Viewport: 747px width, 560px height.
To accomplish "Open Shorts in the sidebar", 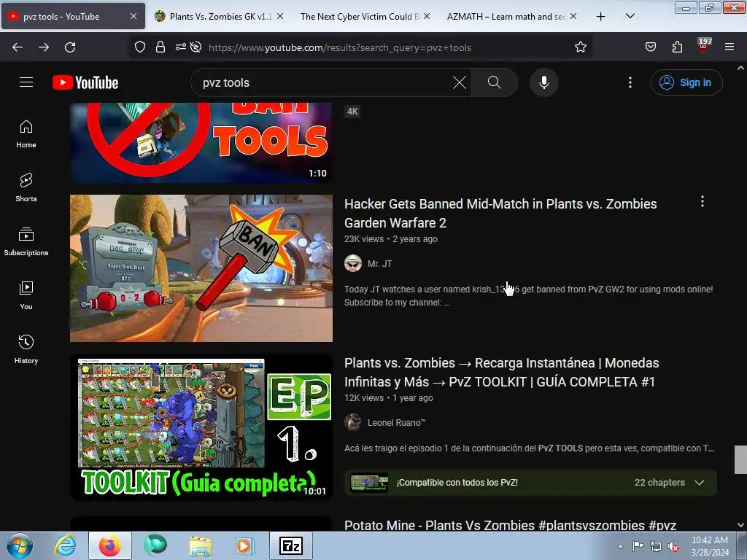I will 26,187.
